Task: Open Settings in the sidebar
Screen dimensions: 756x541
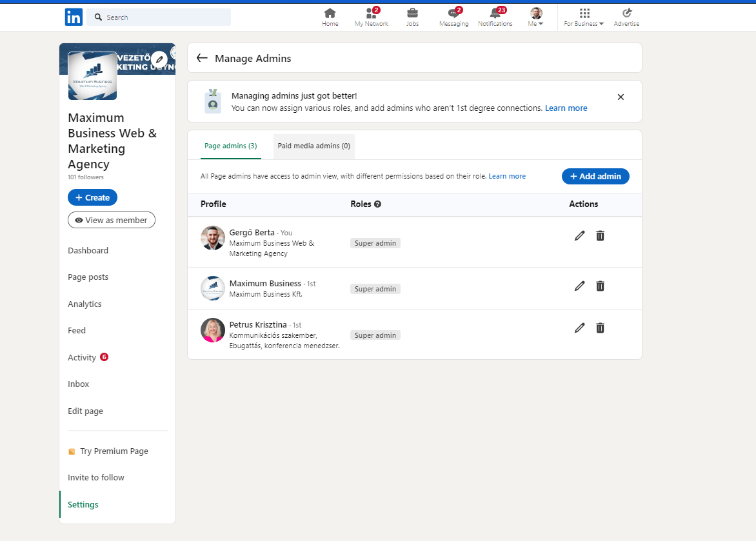Action: (x=83, y=504)
